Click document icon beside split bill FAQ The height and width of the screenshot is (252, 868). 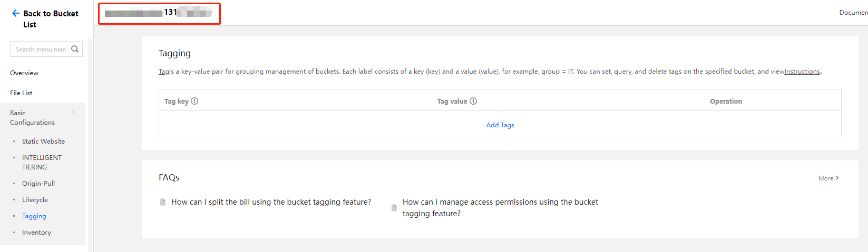click(x=163, y=202)
